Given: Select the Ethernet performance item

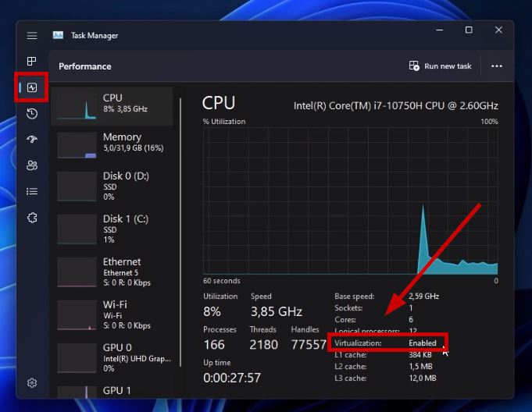Looking at the screenshot, I should click(112, 272).
